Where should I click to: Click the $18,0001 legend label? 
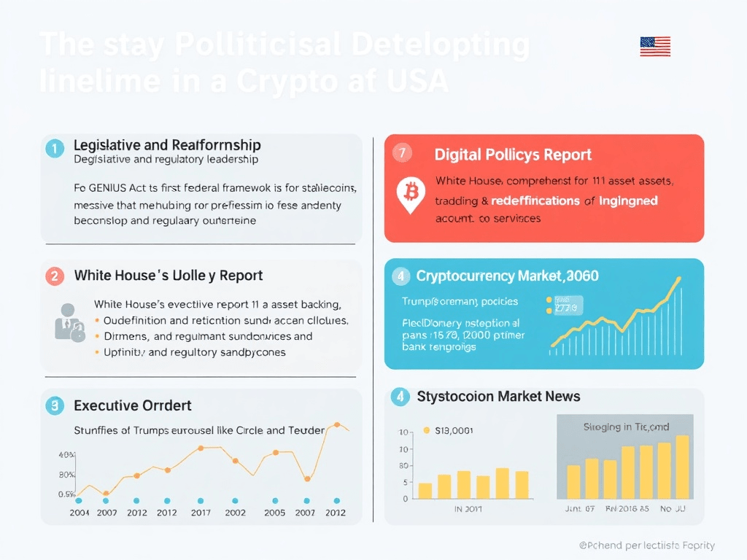coord(454,430)
